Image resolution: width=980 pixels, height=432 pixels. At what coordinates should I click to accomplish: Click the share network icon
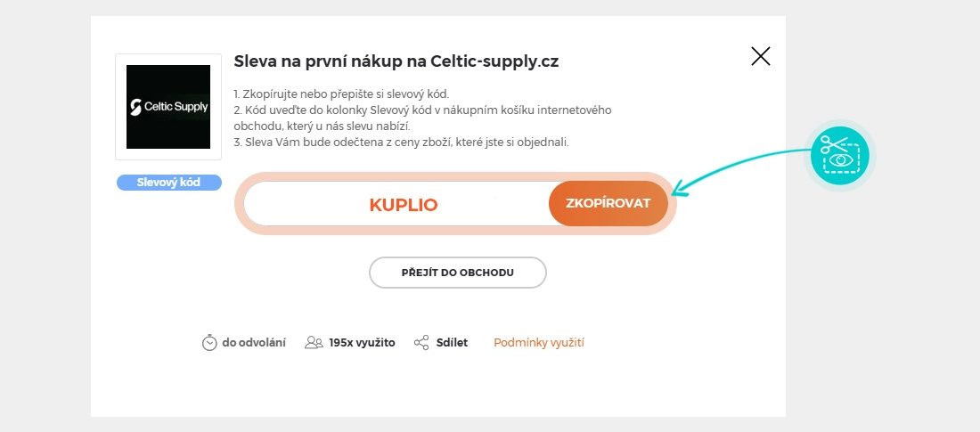421,342
